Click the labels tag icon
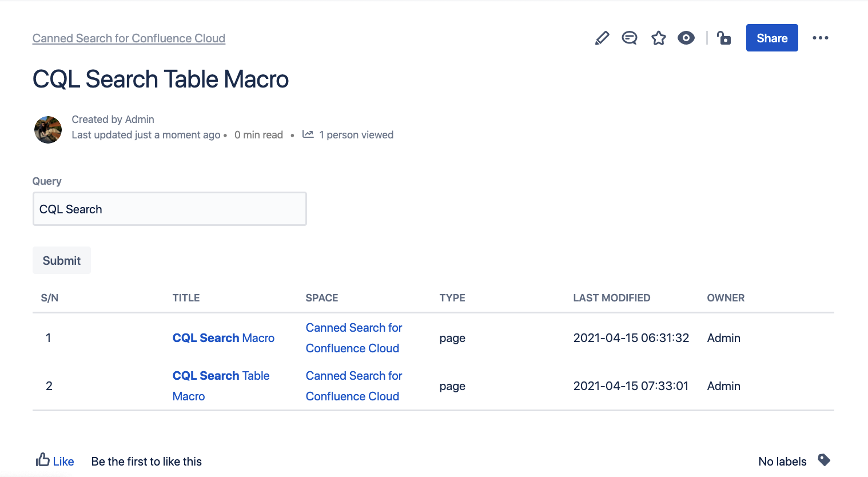 coord(824,460)
